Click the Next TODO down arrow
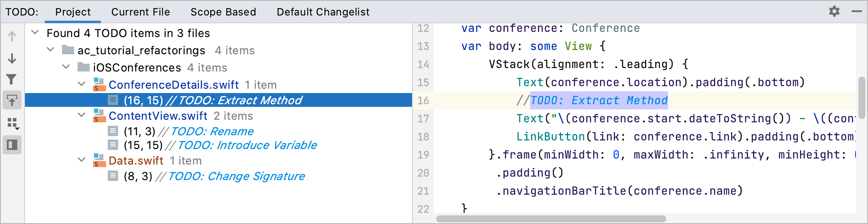This screenshot has width=868, height=224. pyautogui.click(x=12, y=58)
